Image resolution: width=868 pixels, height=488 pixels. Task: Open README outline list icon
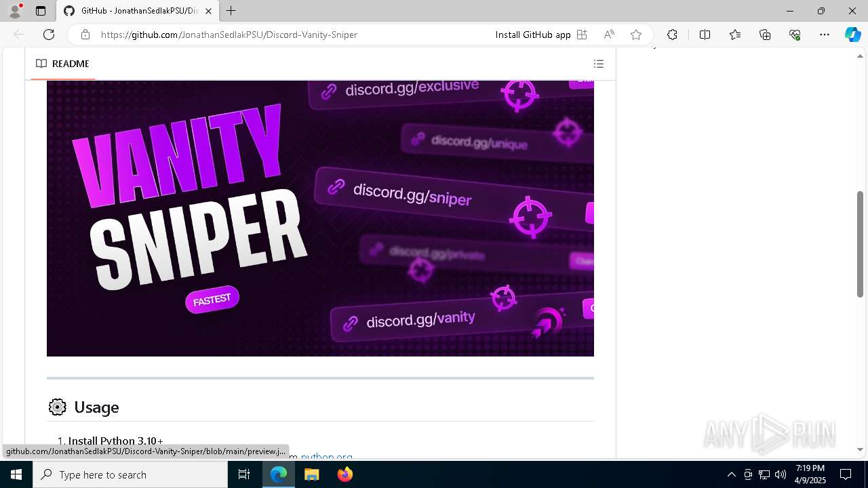point(599,64)
